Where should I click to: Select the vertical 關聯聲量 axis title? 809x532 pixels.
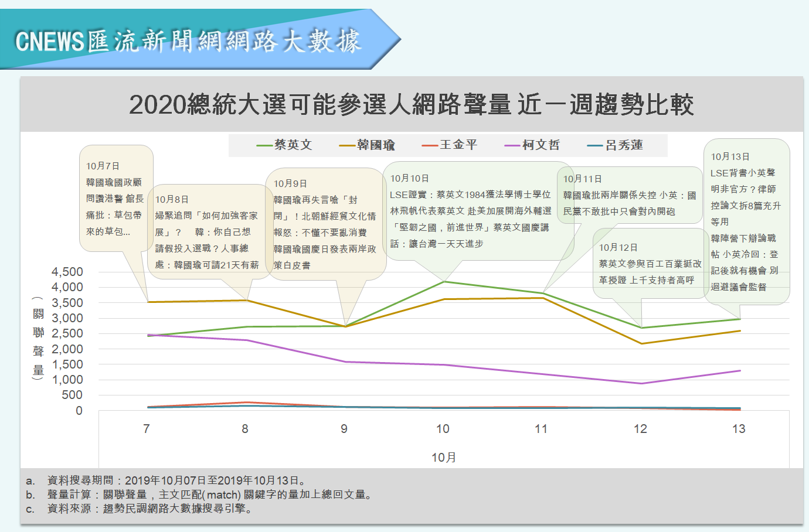[x=38, y=339]
